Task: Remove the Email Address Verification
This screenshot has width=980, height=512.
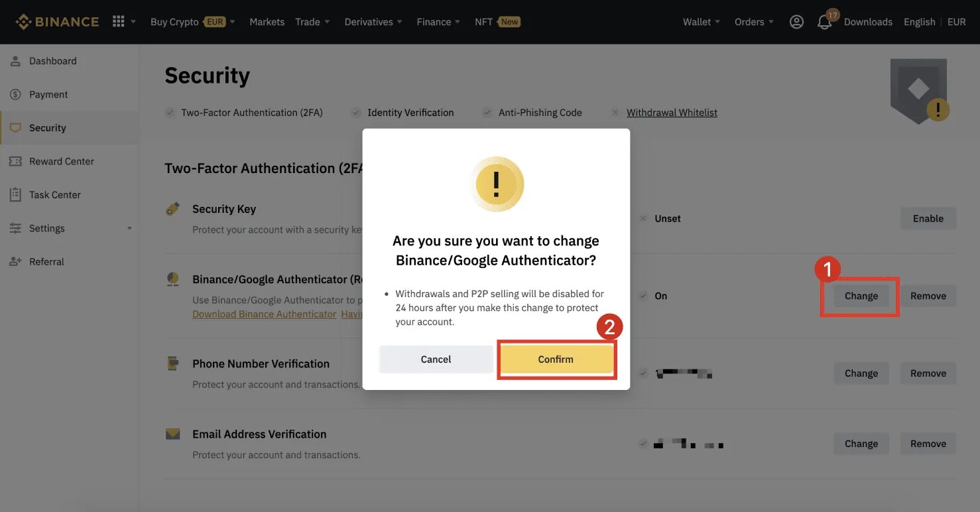Action: [x=928, y=444]
